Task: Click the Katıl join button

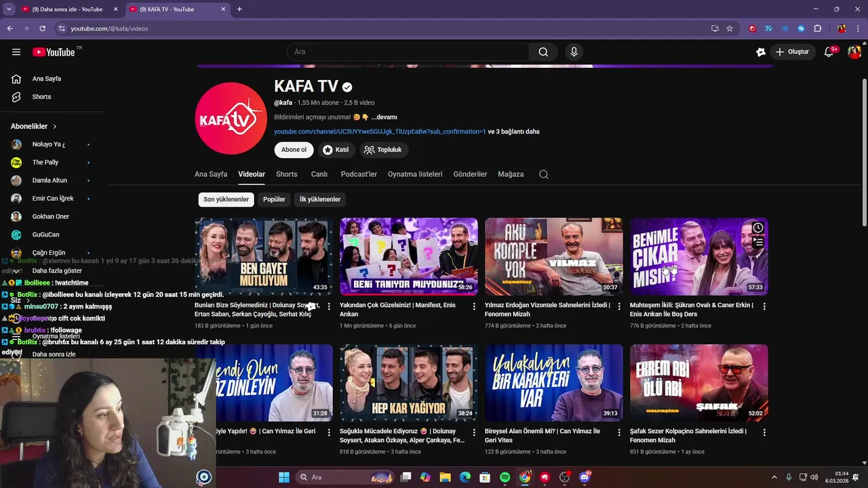Action: tap(336, 150)
